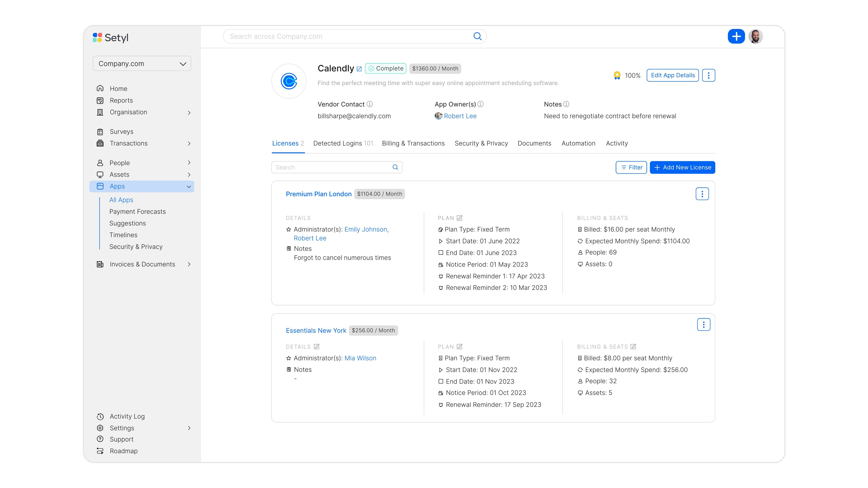Viewport: 868px width, 488px height.
Task: Edit Essentials New York Details section
Action: pos(316,346)
